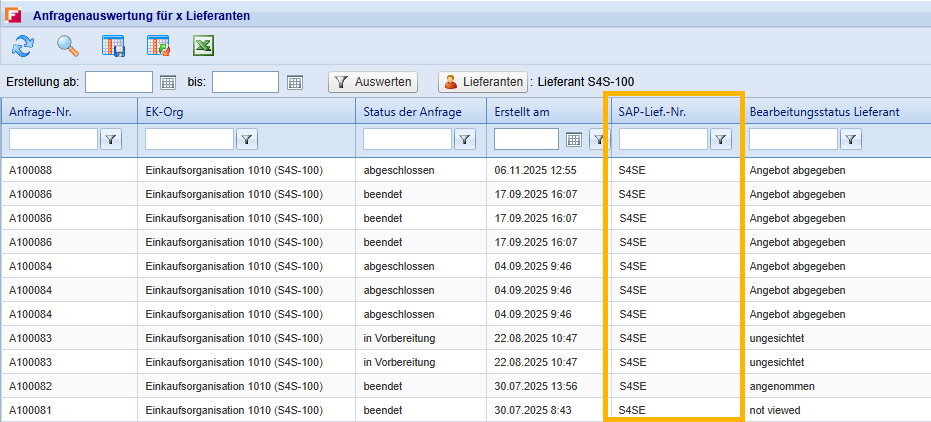Click the Erstellung ab date input field
Screen dimensions: 931x422
119,82
